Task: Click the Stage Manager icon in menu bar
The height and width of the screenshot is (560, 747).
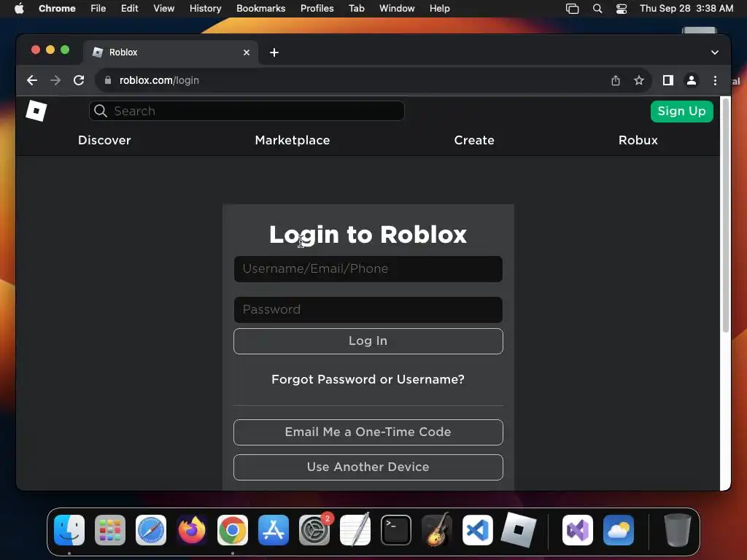Action: coord(572,8)
